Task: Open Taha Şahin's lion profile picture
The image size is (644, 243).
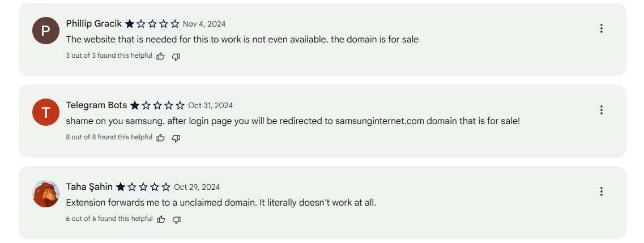Action: [x=46, y=194]
